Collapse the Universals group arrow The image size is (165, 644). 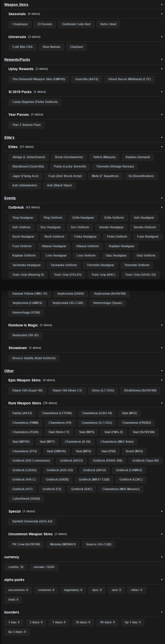tap(162, 37)
